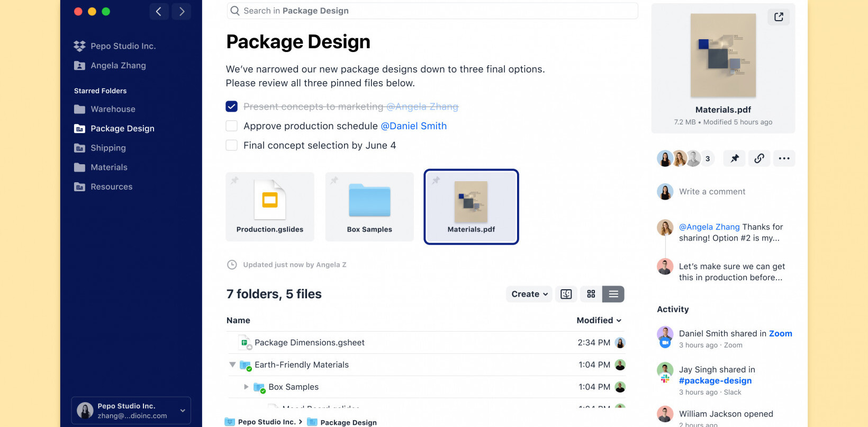The image size is (868, 427).
Task: Open the #package-design Slack link
Action: coord(715,381)
